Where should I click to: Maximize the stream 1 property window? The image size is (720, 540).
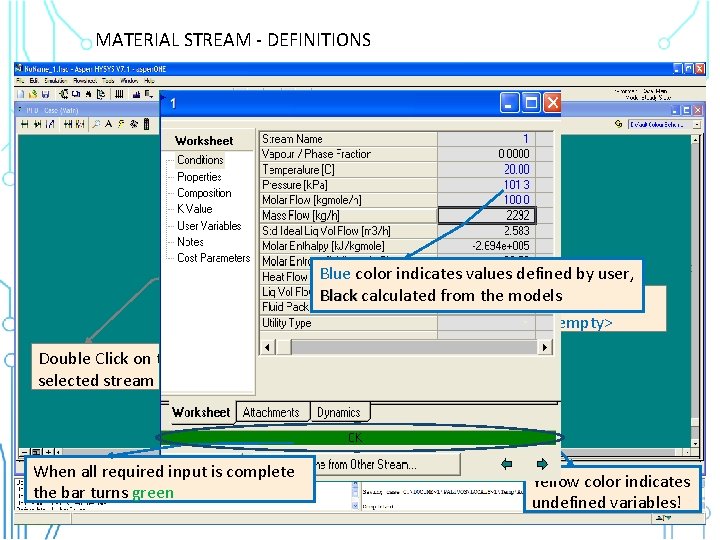(x=531, y=103)
